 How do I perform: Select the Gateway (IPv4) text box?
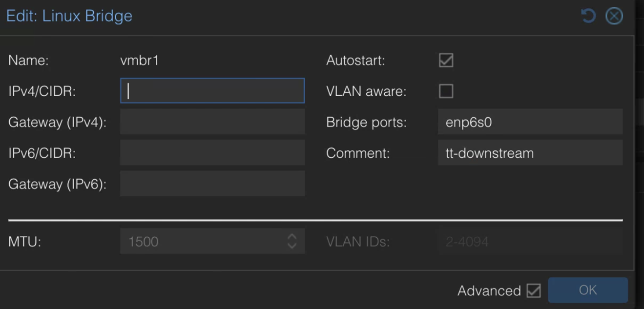point(212,122)
